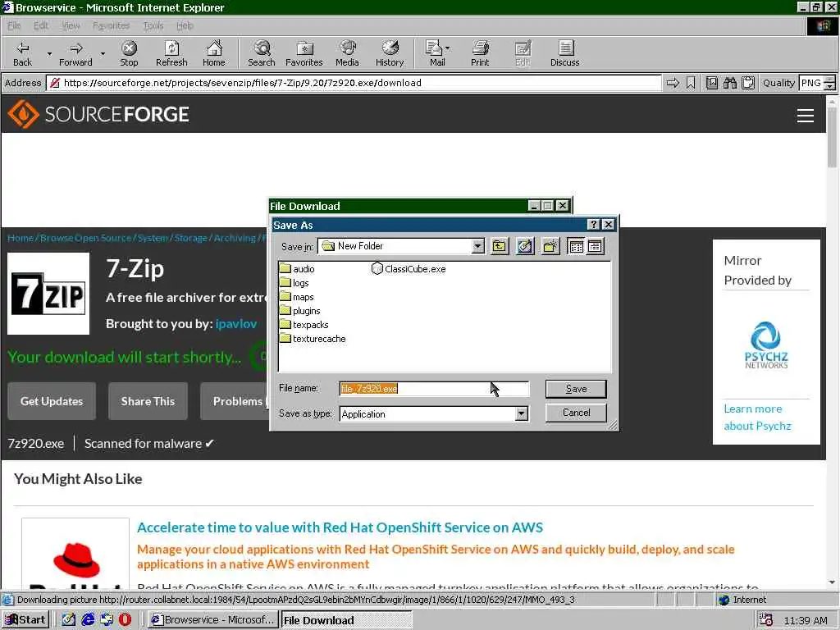Image resolution: width=840 pixels, height=630 pixels.
Task: Click the Quality PNG spinner down arrow
Action: (x=829, y=86)
